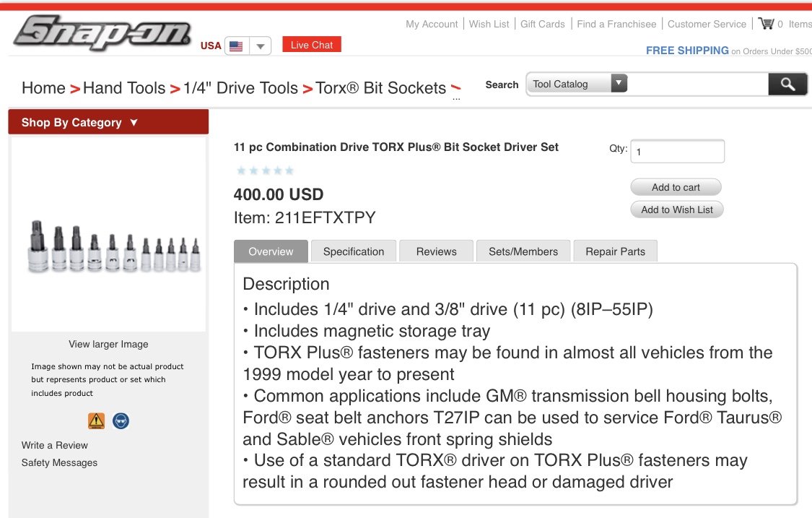Open Safety Messages link

point(59,462)
